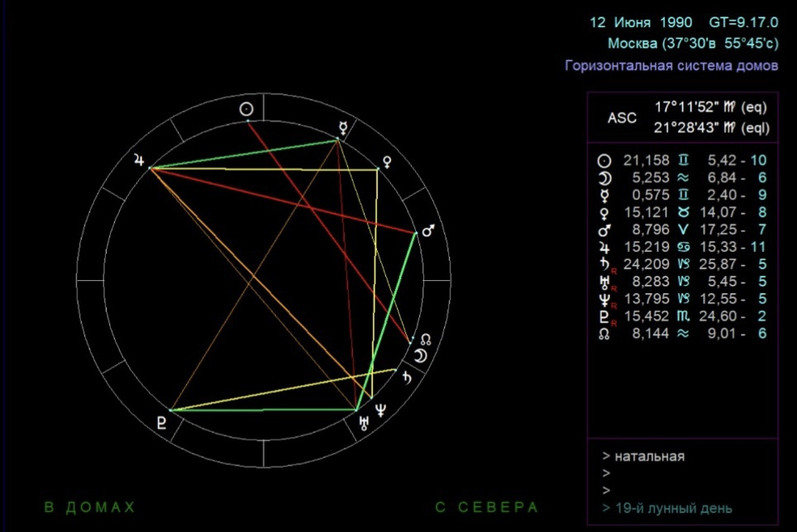The width and height of the screenshot is (797, 532).
Task: Click 'Горизонтальная система домов' house system text
Action: [671, 65]
